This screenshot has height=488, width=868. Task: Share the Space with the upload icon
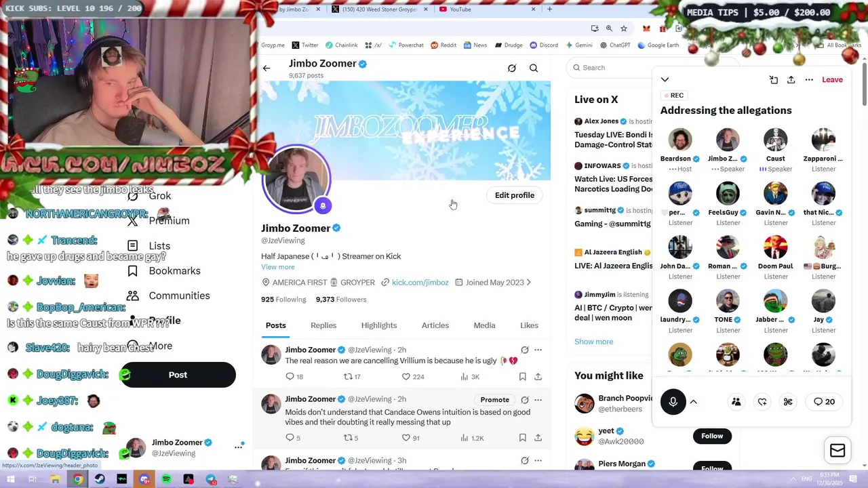(791, 80)
